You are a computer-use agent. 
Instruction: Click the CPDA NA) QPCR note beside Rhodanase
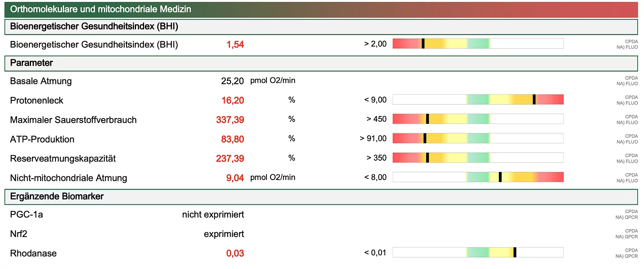point(627,253)
